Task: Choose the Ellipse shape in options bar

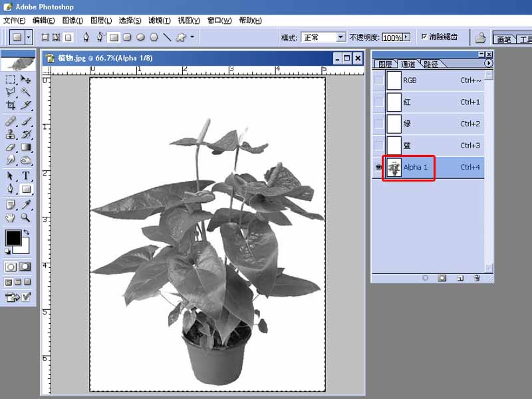Action: [140, 37]
